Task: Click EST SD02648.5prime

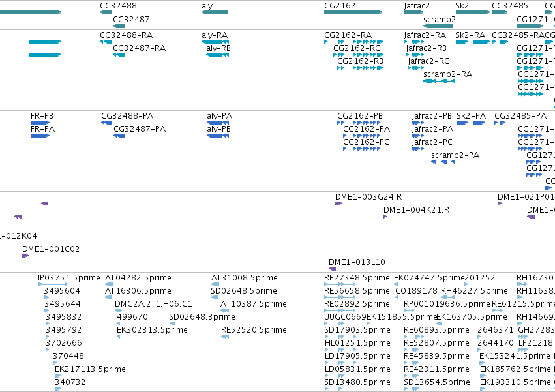Action: coord(244,291)
